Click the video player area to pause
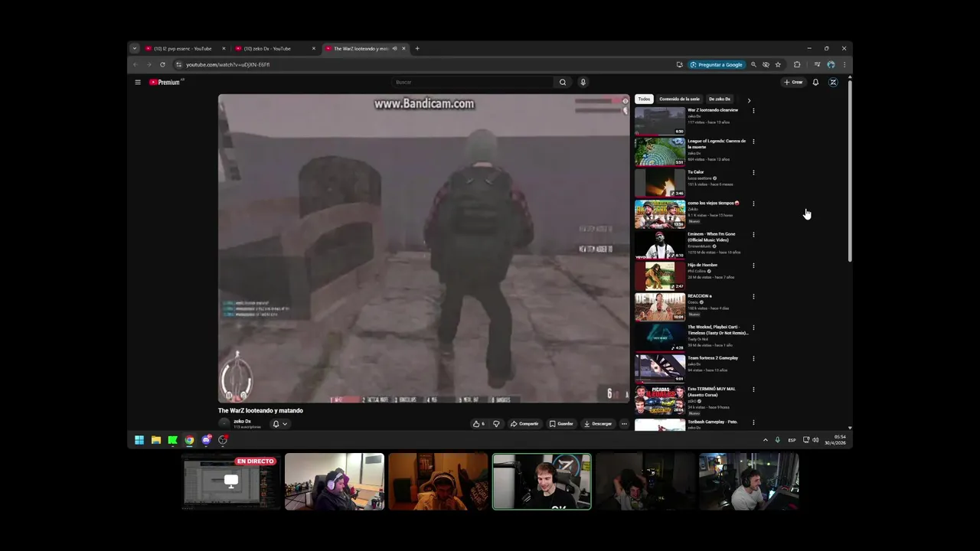The image size is (980, 551). coord(423,248)
